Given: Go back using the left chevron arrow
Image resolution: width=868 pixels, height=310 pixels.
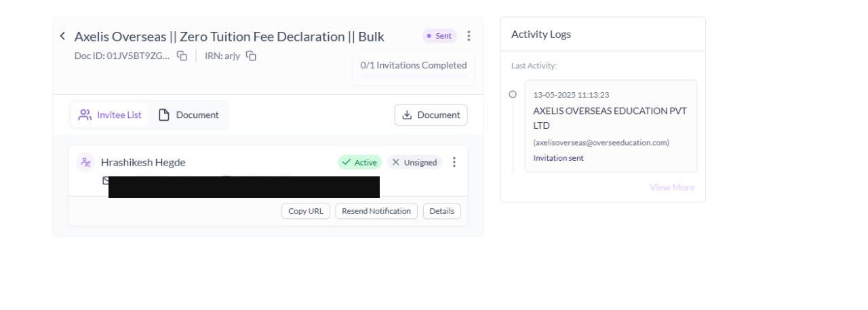Looking at the screenshot, I should [63, 36].
